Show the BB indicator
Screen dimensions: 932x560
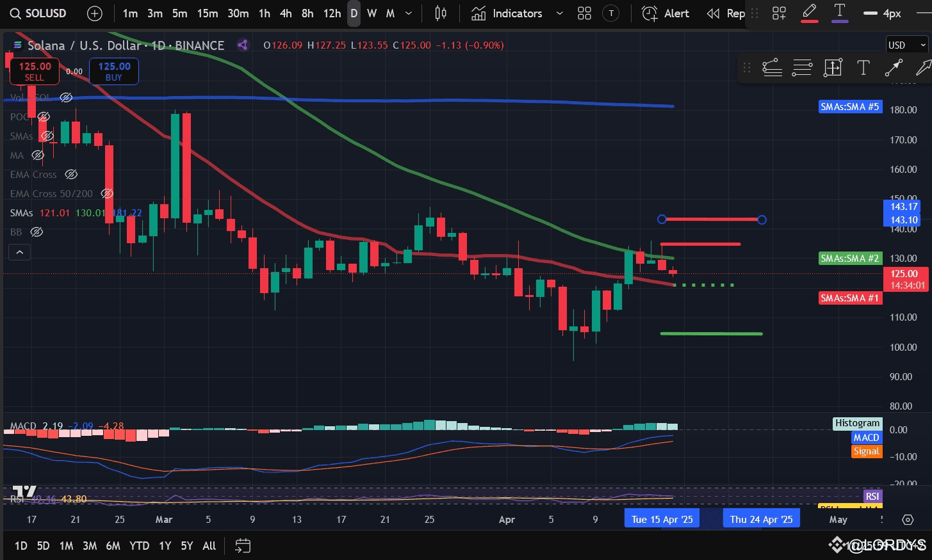[x=37, y=232]
